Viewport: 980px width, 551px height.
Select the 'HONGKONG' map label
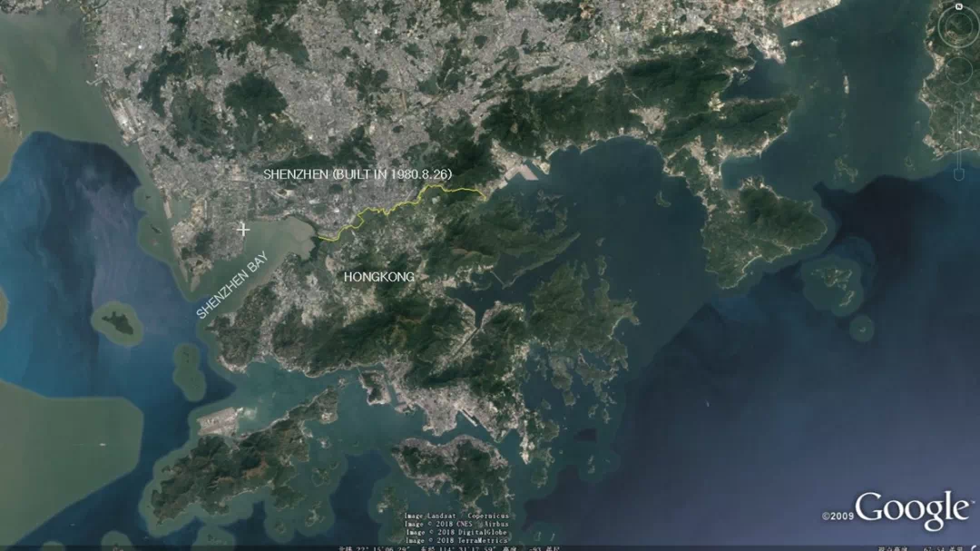point(378,277)
